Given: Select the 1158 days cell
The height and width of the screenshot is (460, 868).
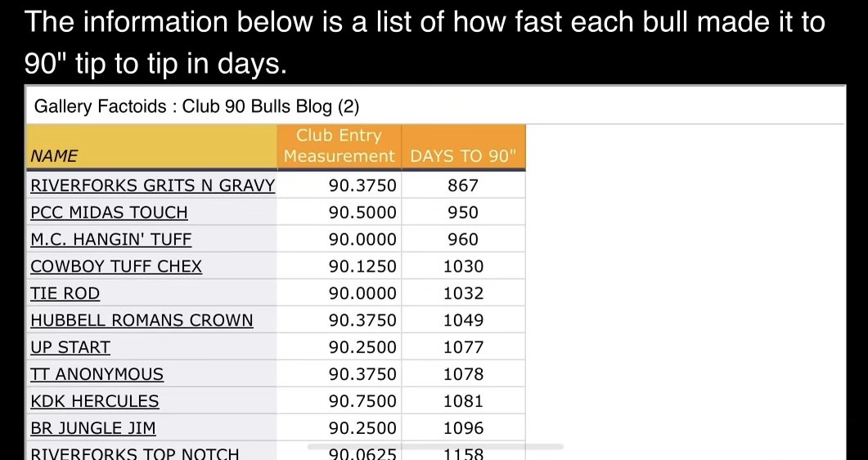Looking at the screenshot, I should click(x=463, y=454).
